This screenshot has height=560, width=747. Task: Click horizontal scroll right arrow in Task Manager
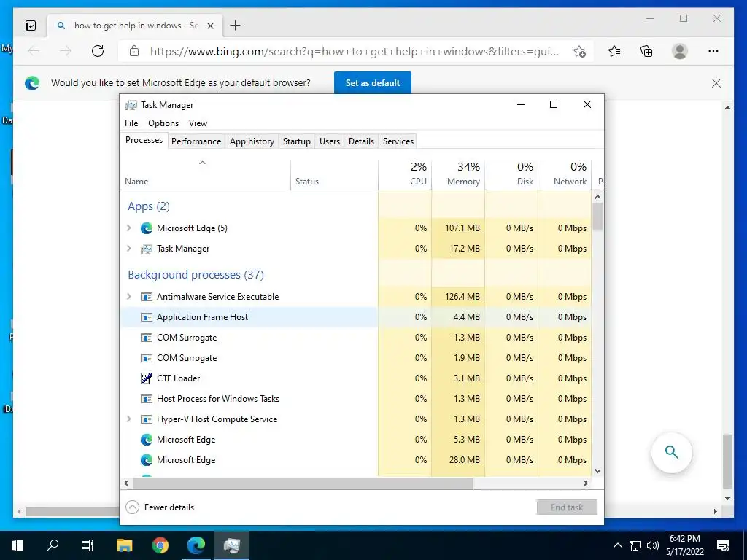(x=586, y=483)
